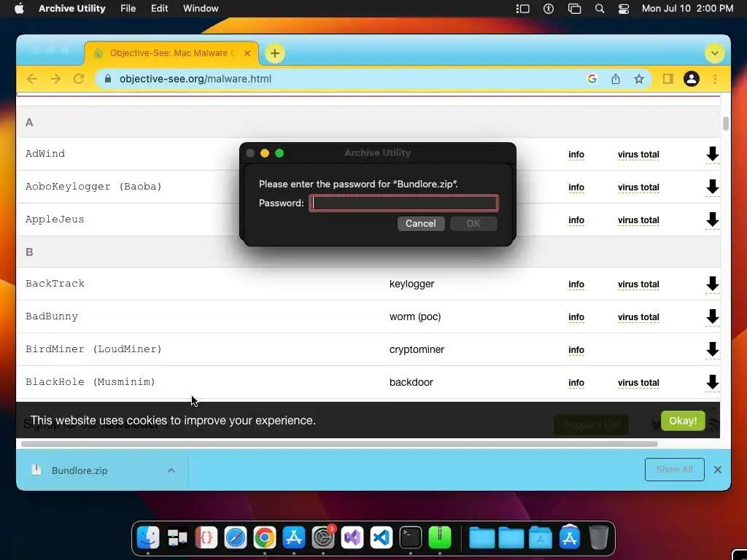
Task: Open the Apple menu
Action: click(x=19, y=9)
